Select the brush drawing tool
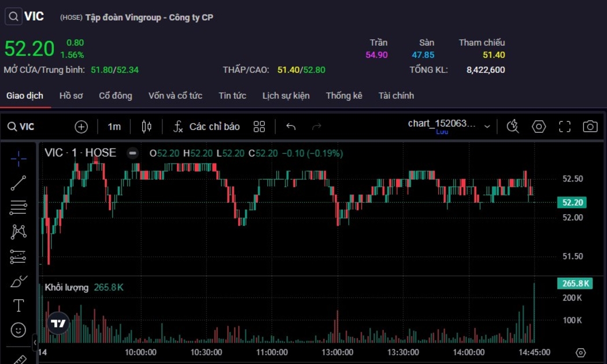Screen dimensions: 607x364 point(18,281)
